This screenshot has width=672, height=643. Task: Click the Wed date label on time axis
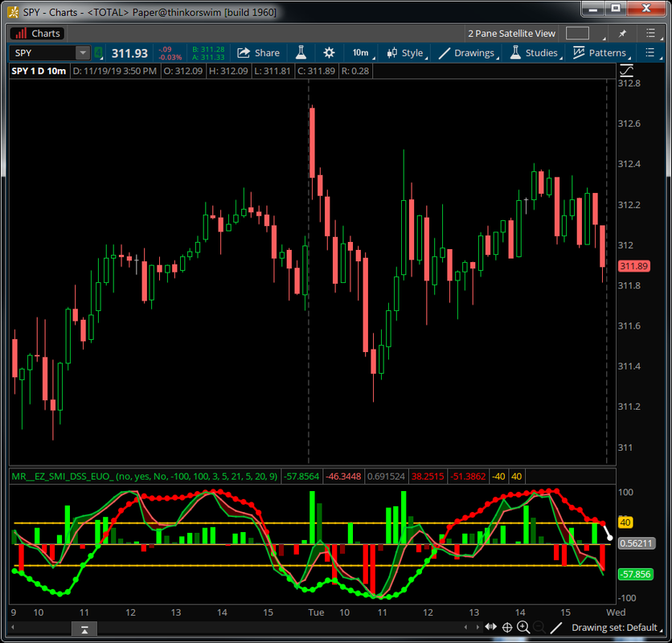pos(616,612)
